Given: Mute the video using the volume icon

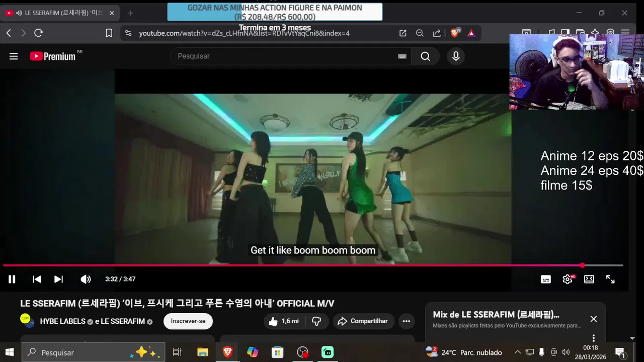Looking at the screenshot, I should tap(86, 279).
